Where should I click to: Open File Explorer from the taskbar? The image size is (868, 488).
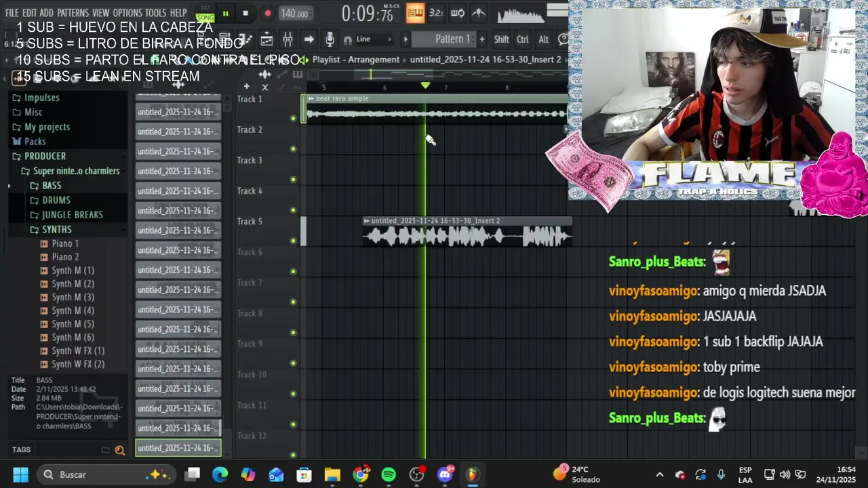(x=332, y=474)
